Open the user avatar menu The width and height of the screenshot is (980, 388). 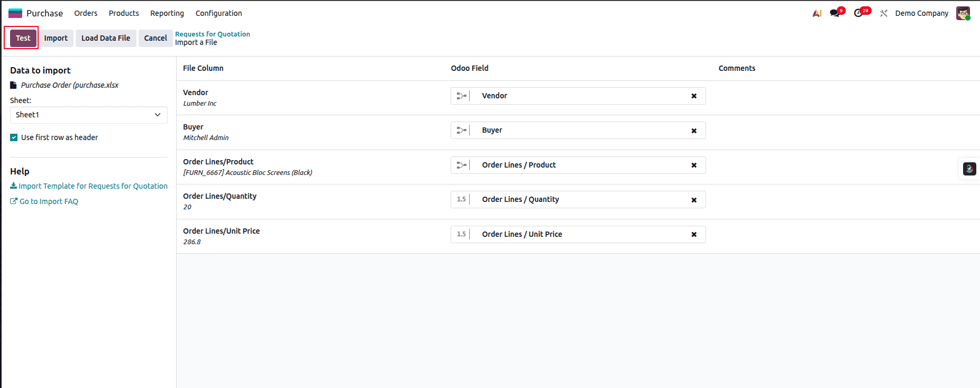pos(963,13)
